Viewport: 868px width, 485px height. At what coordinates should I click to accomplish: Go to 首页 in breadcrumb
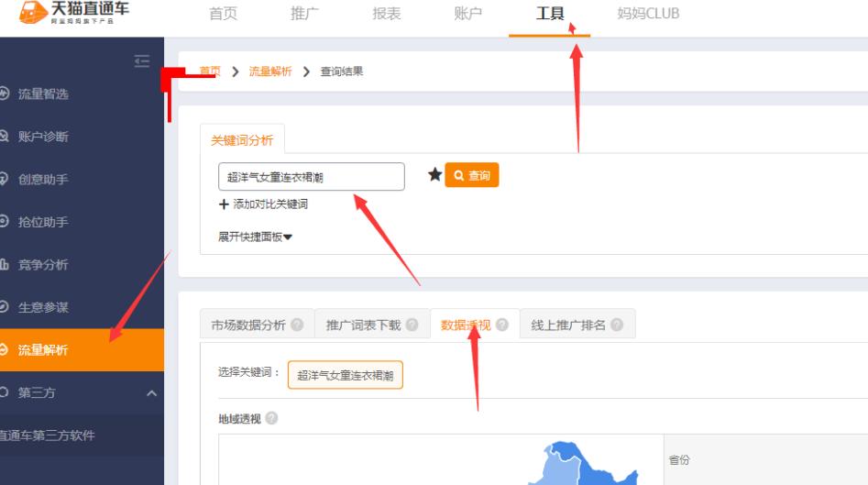coord(210,71)
